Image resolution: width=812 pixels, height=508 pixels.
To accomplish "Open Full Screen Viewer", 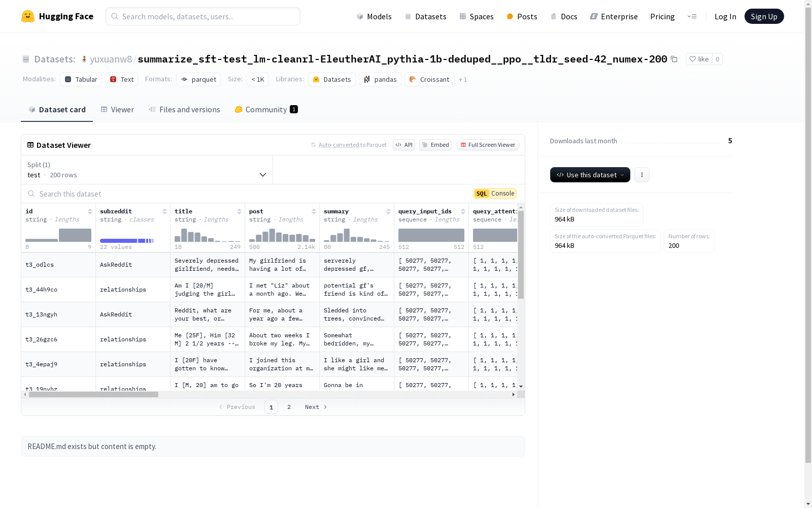I will (488, 145).
